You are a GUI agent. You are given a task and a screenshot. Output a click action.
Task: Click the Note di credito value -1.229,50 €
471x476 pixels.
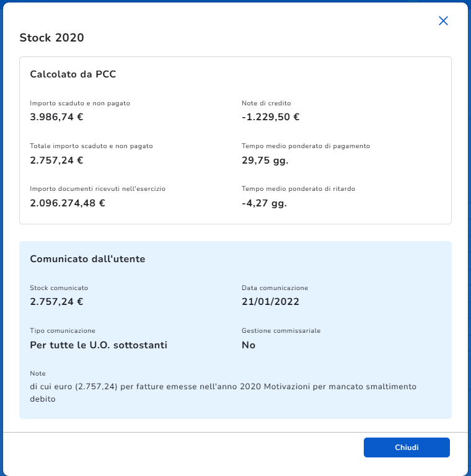click(270, 117)
